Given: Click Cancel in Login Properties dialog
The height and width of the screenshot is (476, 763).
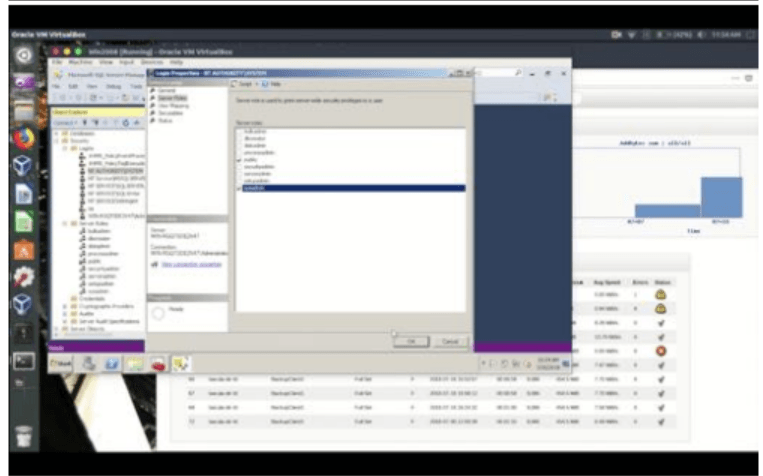Looking at the screenshot, I should tap(450, 342).
